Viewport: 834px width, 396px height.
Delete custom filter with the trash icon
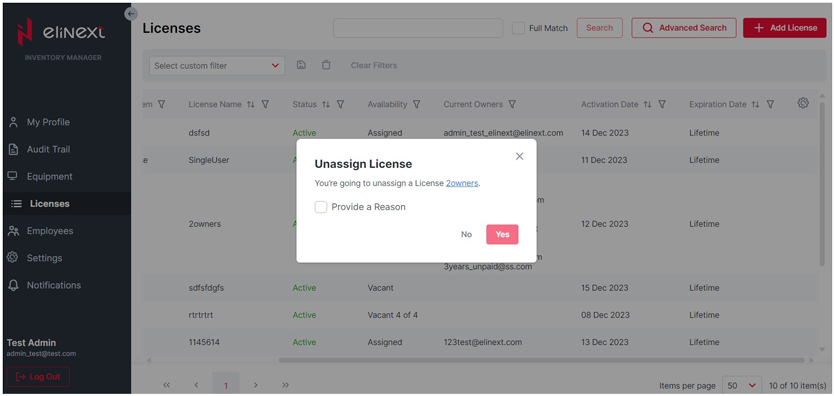[x=326, y=65]
